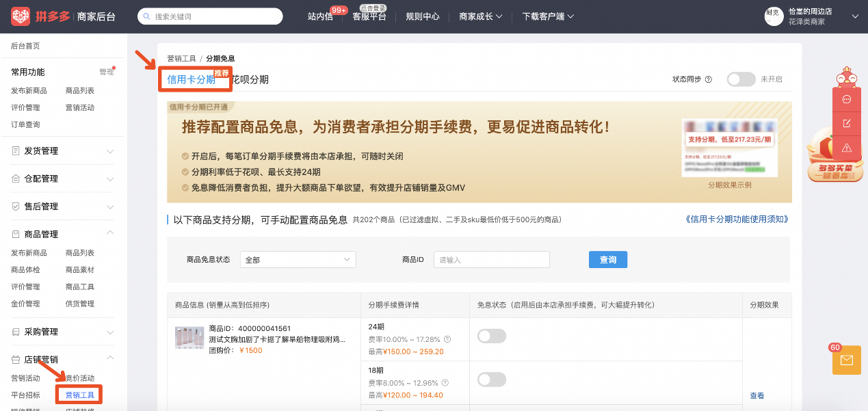The image size is (868, 411).
Task: Switch to the 花呗分期 tab
Action: pos(250,79)
